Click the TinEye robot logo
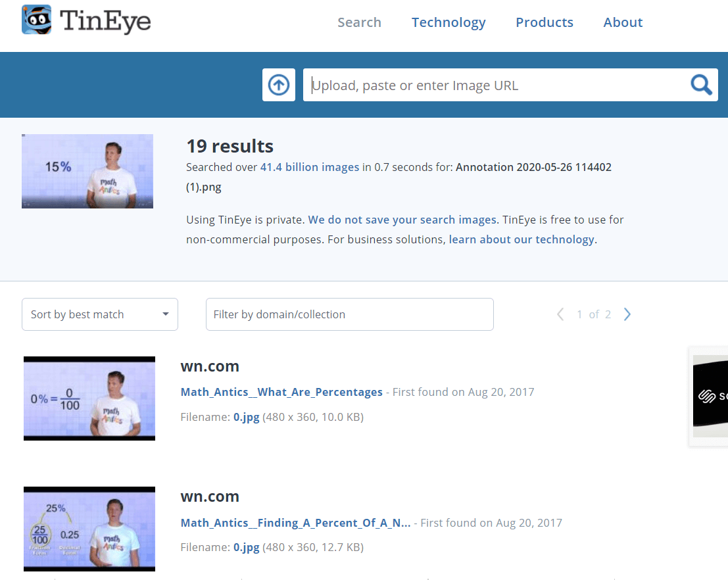The height and width of the screenshot is (580, 728). tap(37, 20)
